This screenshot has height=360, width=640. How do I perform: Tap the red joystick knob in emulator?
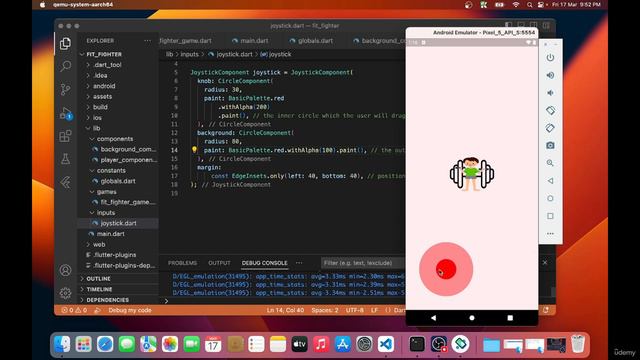446,269
